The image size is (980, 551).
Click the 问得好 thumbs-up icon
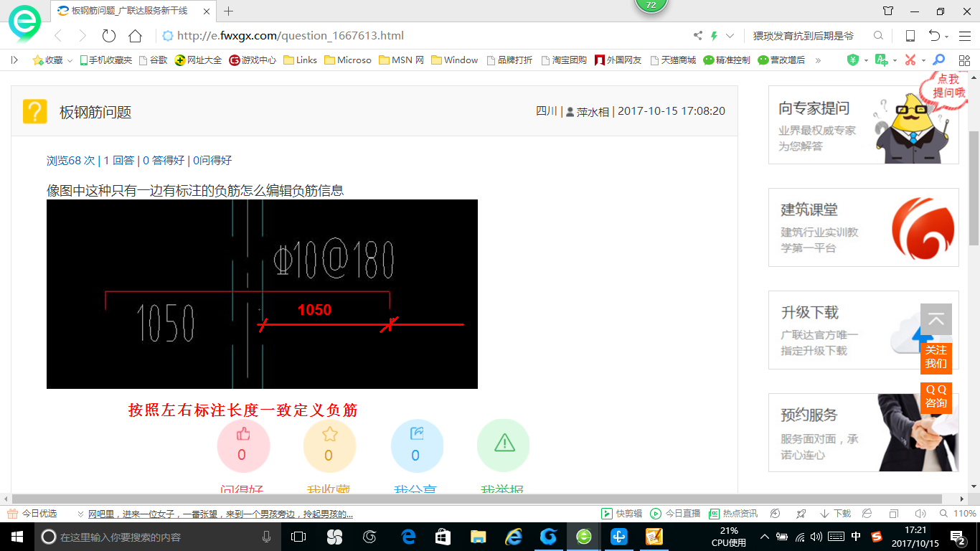tap(243, 446)
